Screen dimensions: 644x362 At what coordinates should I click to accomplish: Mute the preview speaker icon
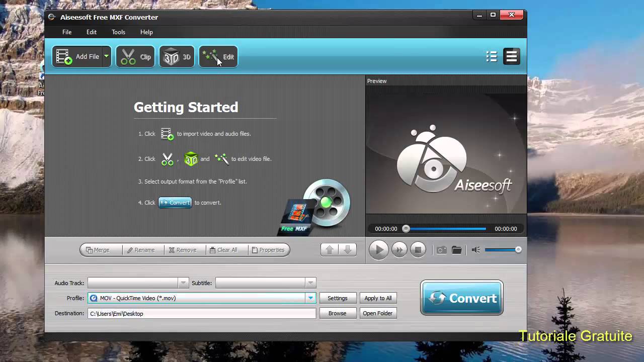coord(475,250)
